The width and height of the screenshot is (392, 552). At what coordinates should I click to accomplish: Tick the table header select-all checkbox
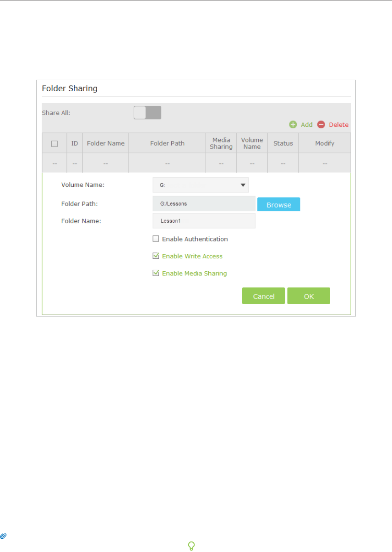(x=54, y=143)
